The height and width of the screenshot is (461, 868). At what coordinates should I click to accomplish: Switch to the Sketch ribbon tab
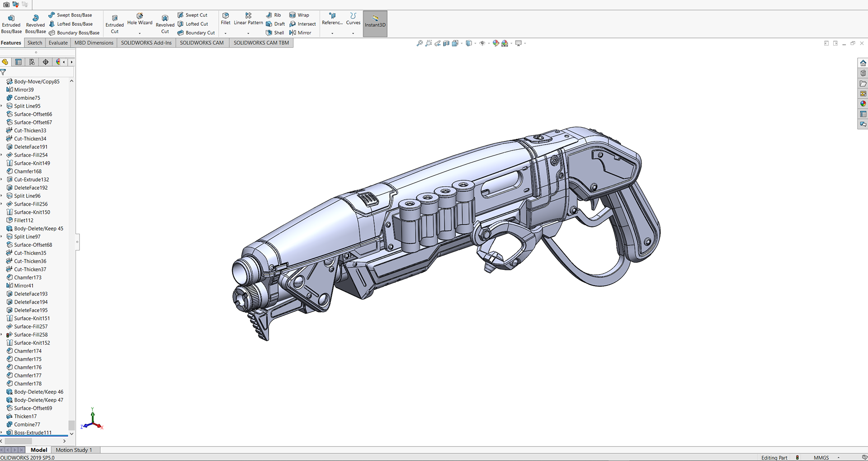pyautogui.click(x=35, y=43)
